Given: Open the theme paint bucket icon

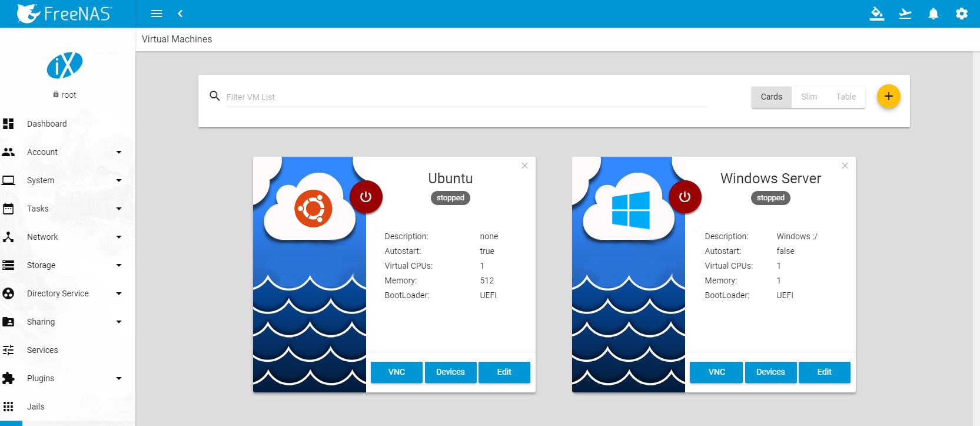Looking at the screenshot, I should [877, 14].
